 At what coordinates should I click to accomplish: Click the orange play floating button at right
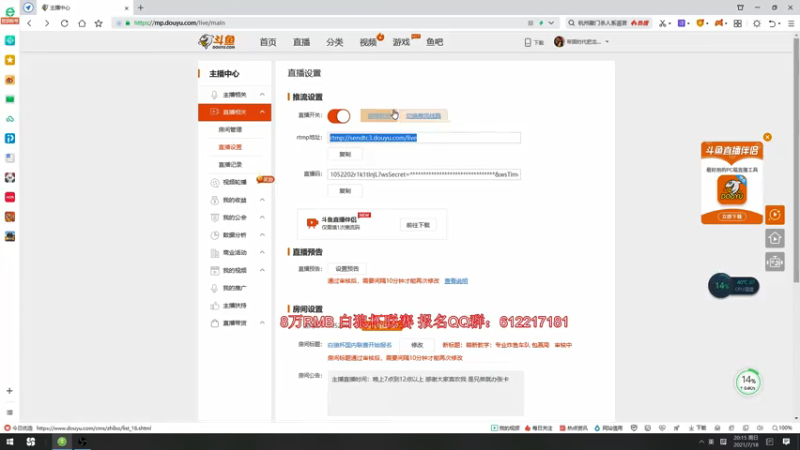pos(775,215)
